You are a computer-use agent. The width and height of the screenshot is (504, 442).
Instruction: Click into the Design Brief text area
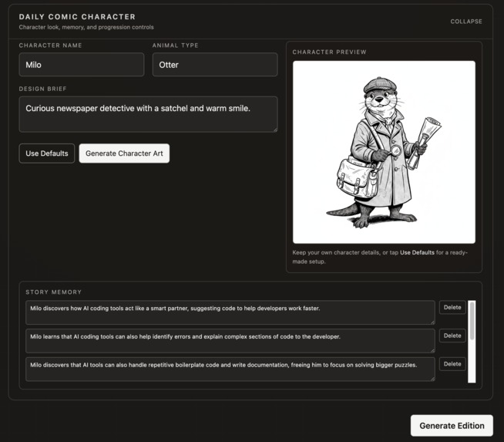(148, 114)
